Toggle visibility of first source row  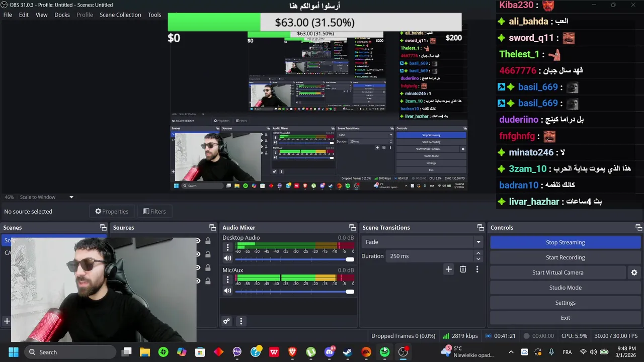[198, 241]
